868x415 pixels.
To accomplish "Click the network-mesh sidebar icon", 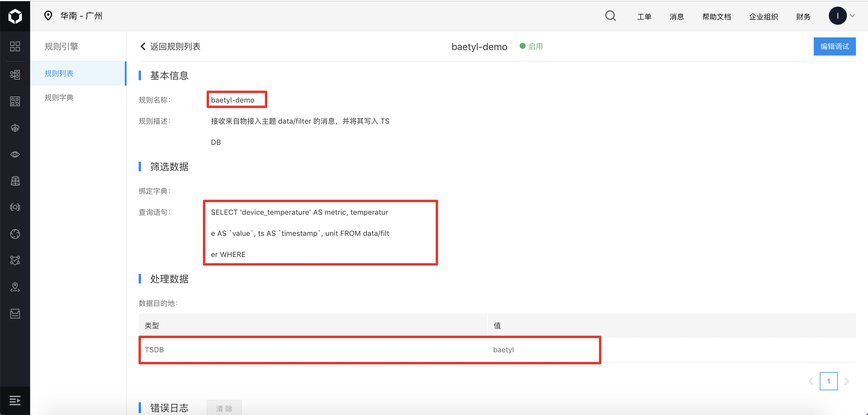I will pyautogui.click(x=15, y=260).
